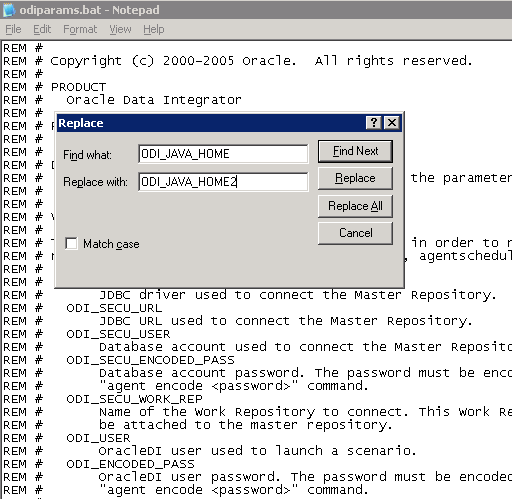Screen dimensions: 512x499
Task: Close the Replace dialog with X button
Action: (x=392, y=123)
